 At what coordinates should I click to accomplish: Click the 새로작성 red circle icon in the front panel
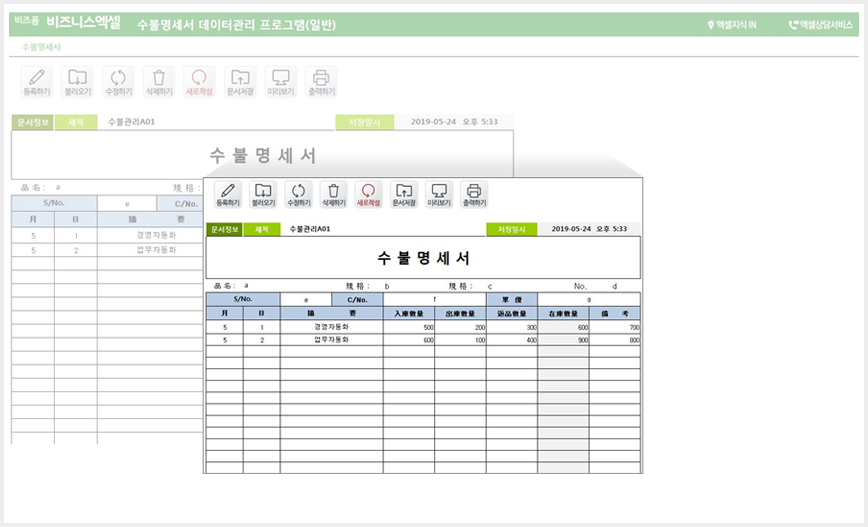(x=368, y=194)
